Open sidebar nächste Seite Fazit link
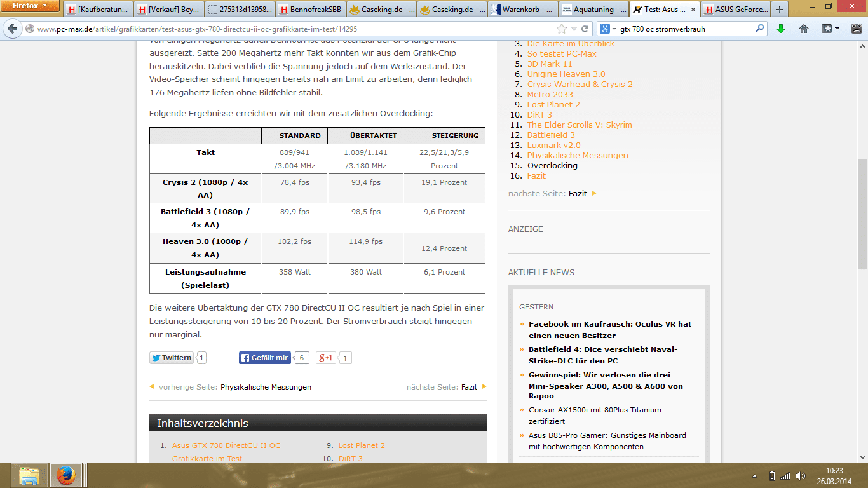Viewport: 868px width, 488px height. [578, 193]
